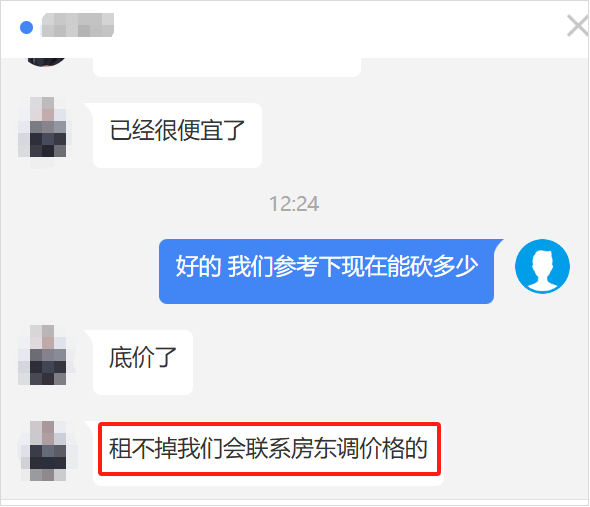Click the 12:24 timestamp
The width and height of the screenshot is (590, 507).
tap(294, 204)
